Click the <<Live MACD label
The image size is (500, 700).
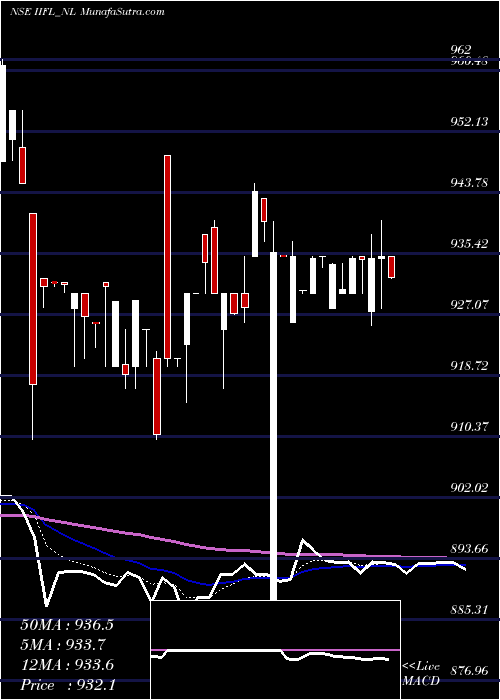[421, 674]
